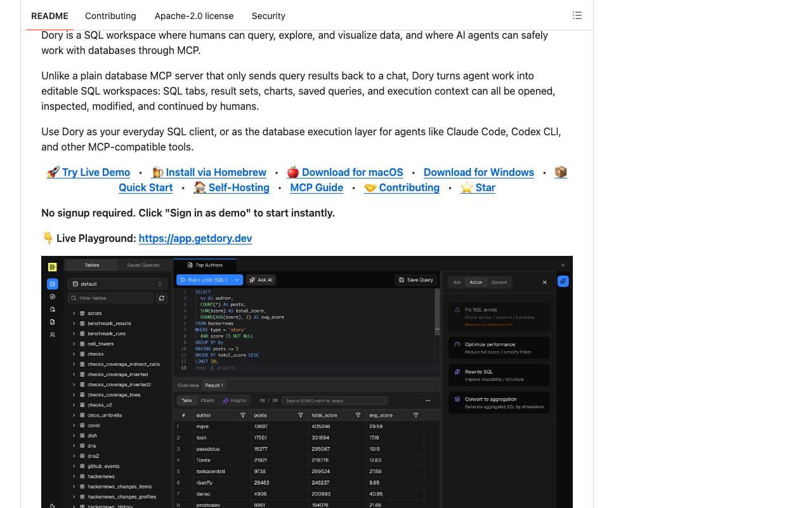The image size is (812, 508).
Task: Open the Run button dropdown arrow
Action: pos(237,280)
